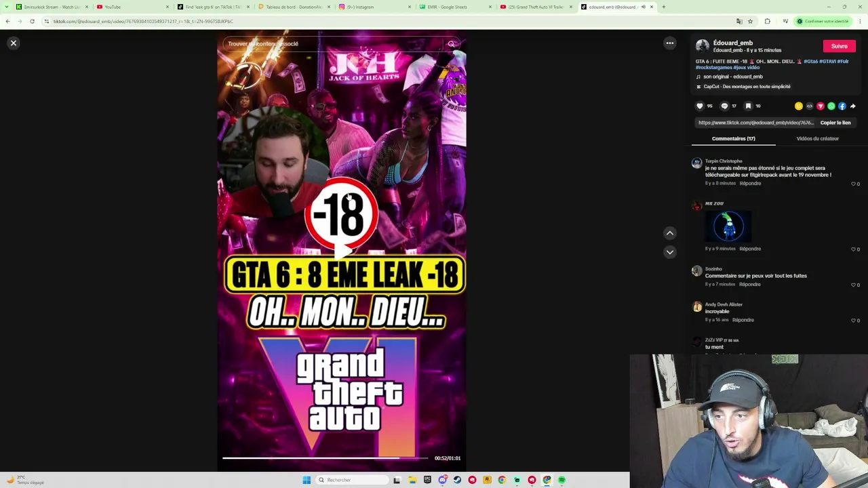Open comments via speech bubble icon

tap(724, 106)
